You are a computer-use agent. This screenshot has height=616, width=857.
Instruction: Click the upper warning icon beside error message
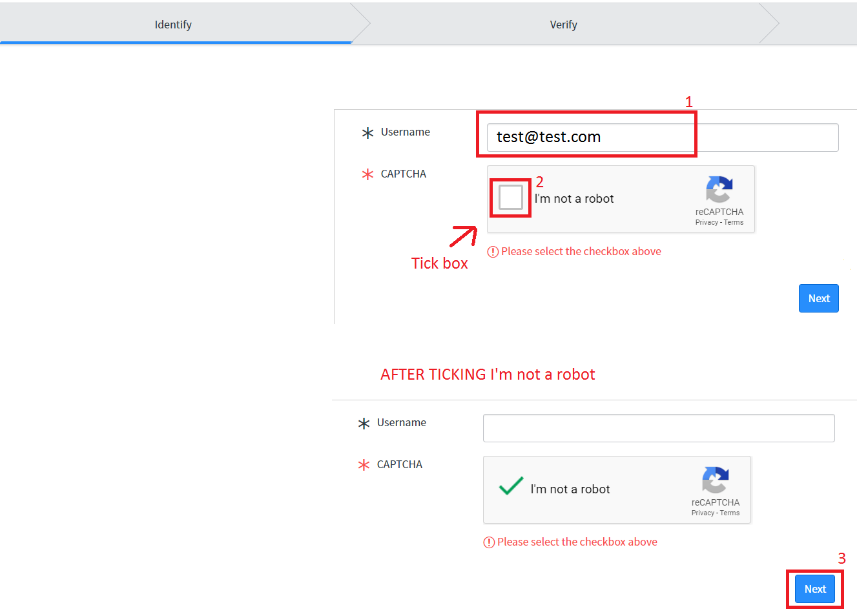pyautogui.click(x=493, y=252)
